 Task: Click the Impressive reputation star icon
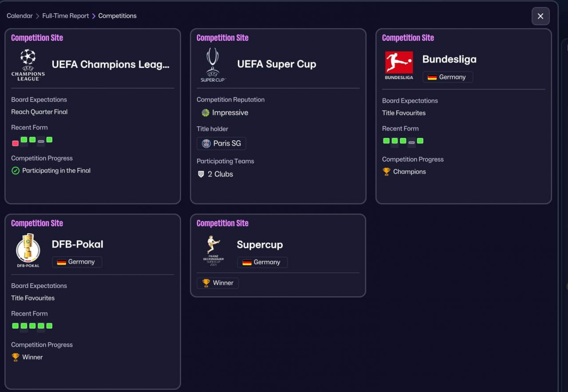[205, 113]
